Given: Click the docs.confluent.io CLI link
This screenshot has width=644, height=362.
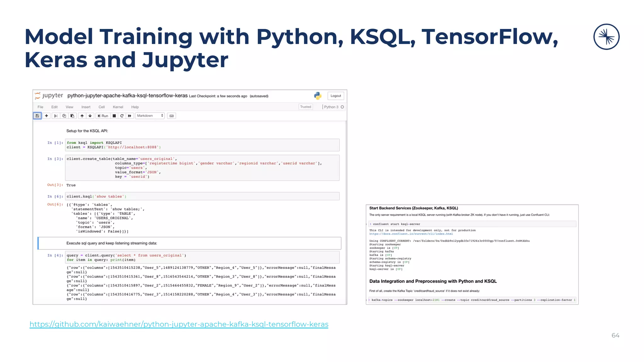Looking at the screenshot, I should point(411,234).
